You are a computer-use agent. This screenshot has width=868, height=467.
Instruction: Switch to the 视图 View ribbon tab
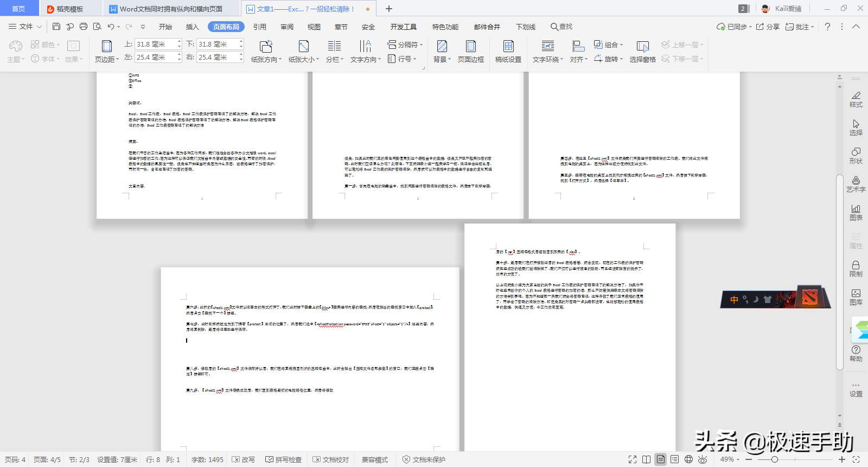coord(314,27)
